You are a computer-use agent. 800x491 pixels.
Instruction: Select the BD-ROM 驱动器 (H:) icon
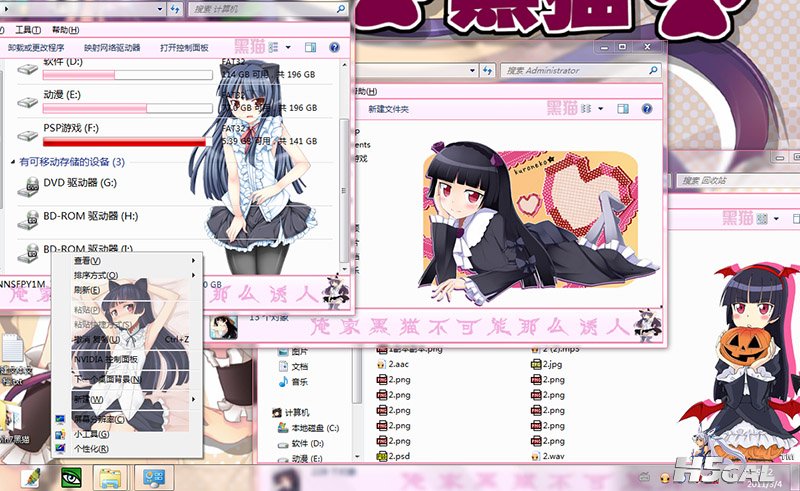[x=28, y=220]
